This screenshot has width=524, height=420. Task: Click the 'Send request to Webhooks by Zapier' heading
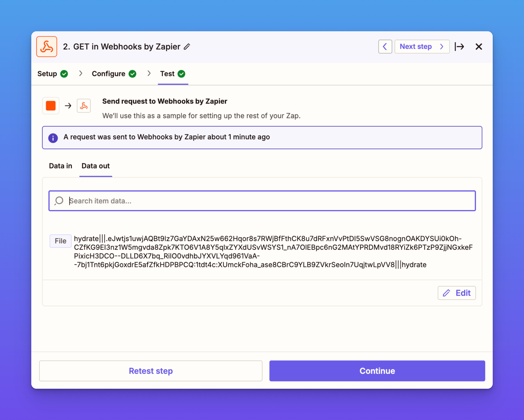click(x=165, y=101)
